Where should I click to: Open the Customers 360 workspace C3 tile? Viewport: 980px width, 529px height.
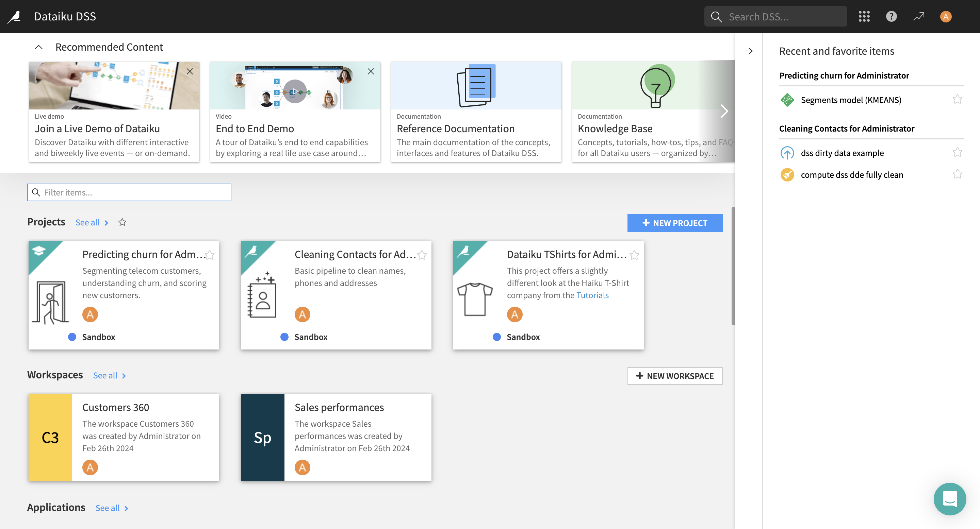click(x=50, y=437)
